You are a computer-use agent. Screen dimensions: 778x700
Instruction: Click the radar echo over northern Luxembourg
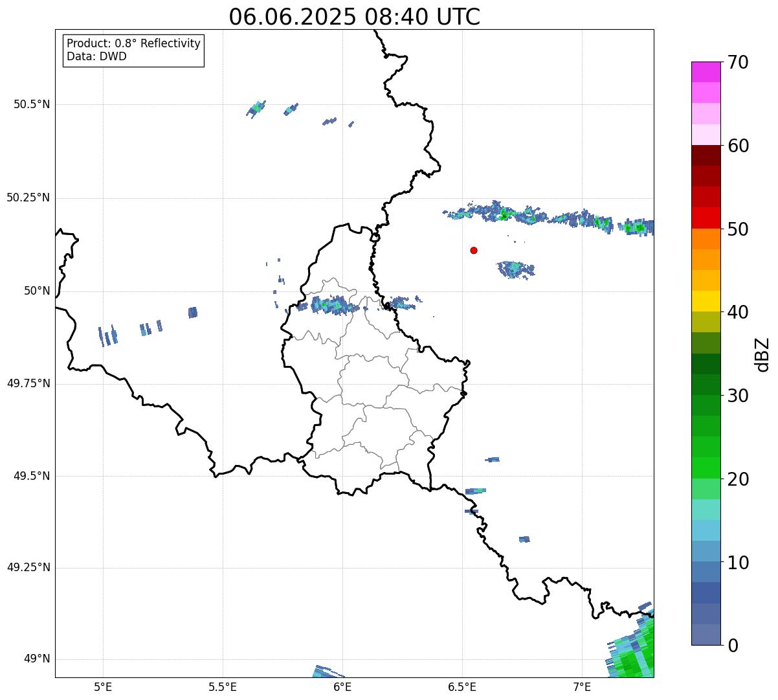[x=334, y=305]
